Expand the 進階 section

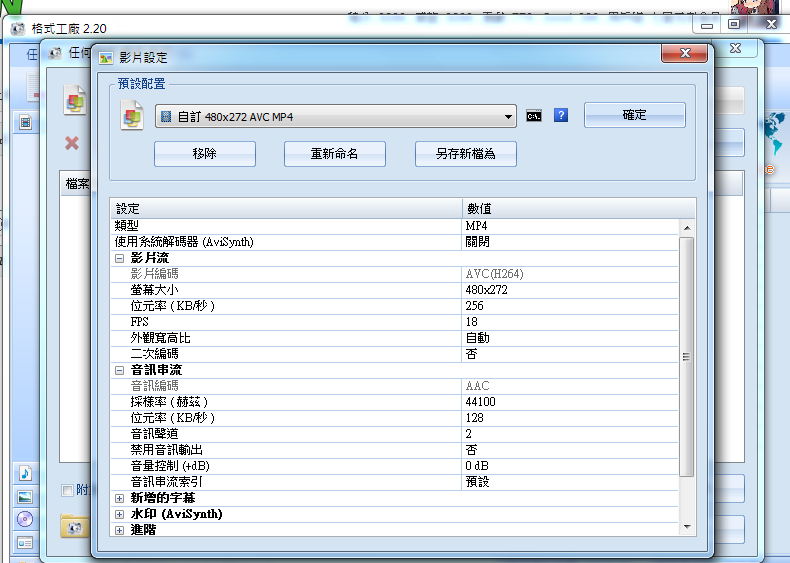point(120,530)
